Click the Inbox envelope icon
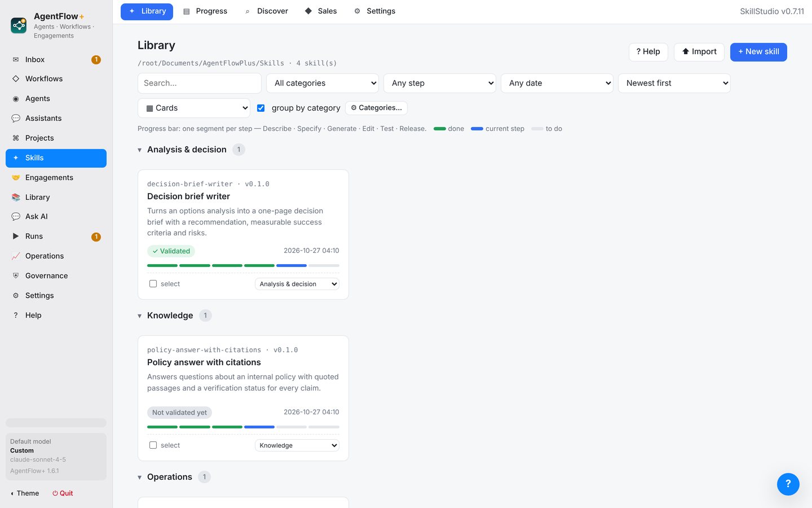This screenshot has height=508, width=812. tap(16, 59)
